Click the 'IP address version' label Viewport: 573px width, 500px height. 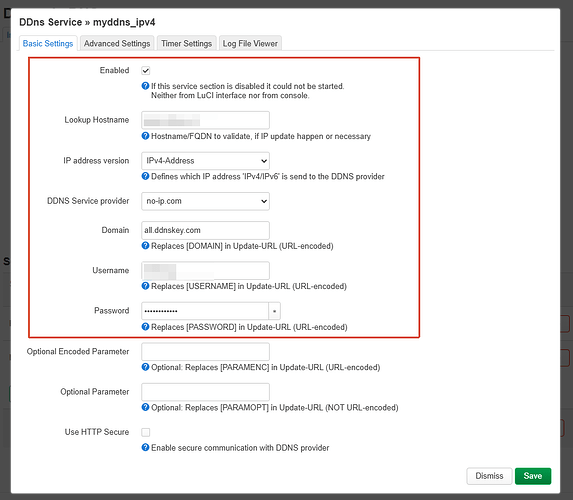[x=96, y=161]
